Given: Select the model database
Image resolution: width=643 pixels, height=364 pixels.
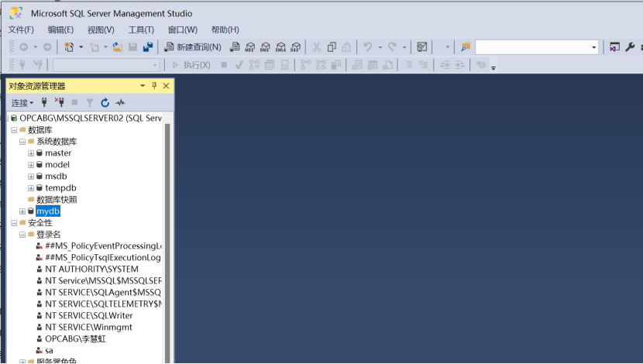Looking at the screenshot, I should (57, 164).
